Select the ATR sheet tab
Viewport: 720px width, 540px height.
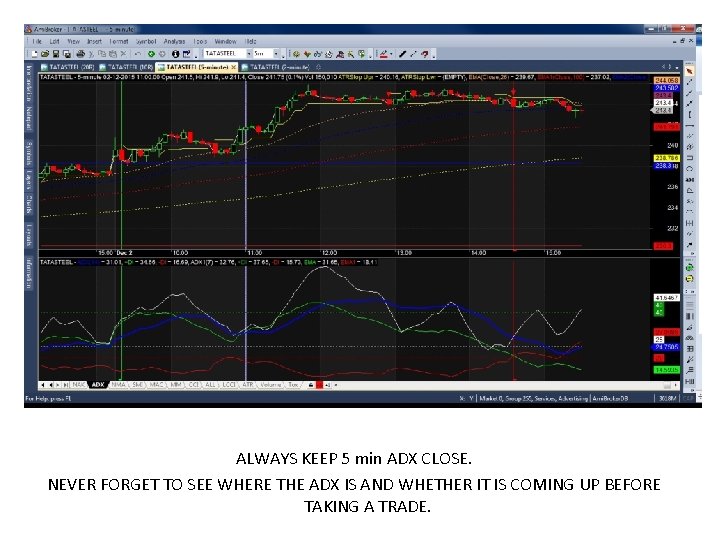point(248,385)
